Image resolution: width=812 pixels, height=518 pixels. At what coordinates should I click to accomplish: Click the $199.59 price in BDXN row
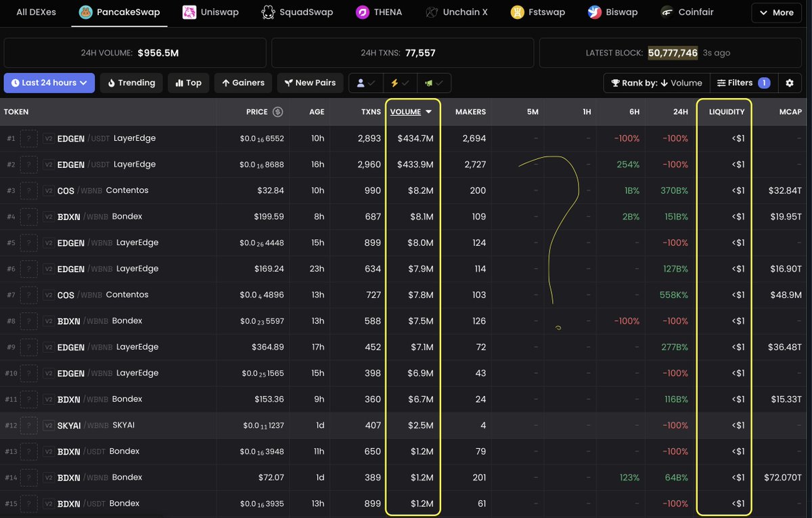pyautogui.click(x=268, y=217)
